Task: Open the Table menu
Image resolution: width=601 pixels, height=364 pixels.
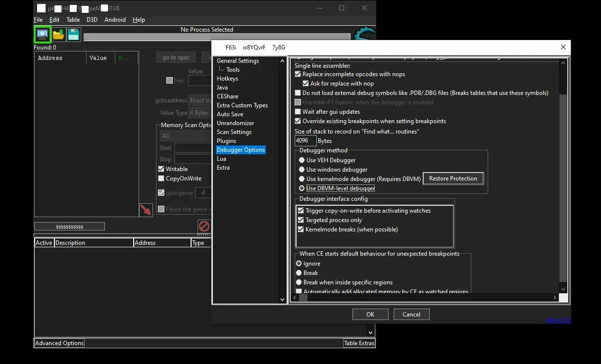Action: coord(73,20)
